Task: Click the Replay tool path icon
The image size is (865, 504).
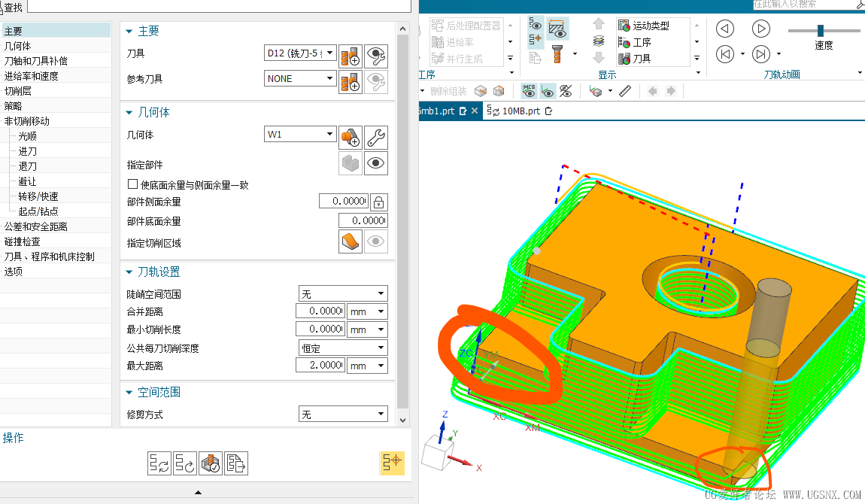Action: point(185,463)
